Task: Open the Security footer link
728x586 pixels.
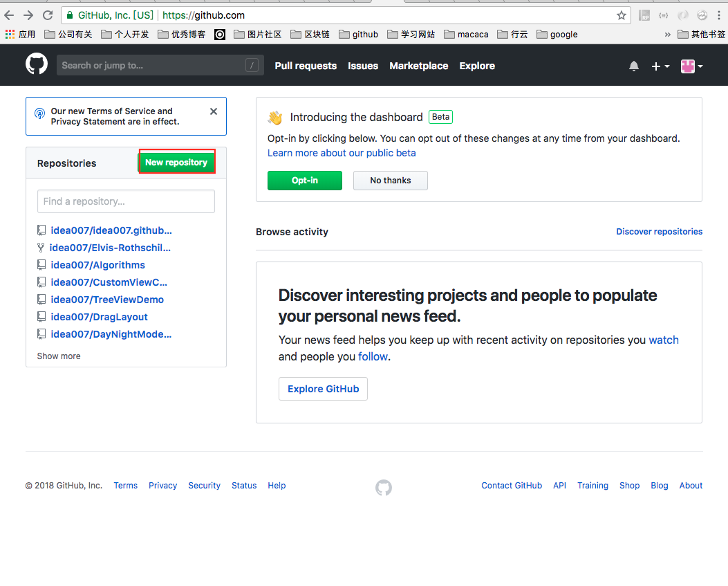Action: click(204, 485)
